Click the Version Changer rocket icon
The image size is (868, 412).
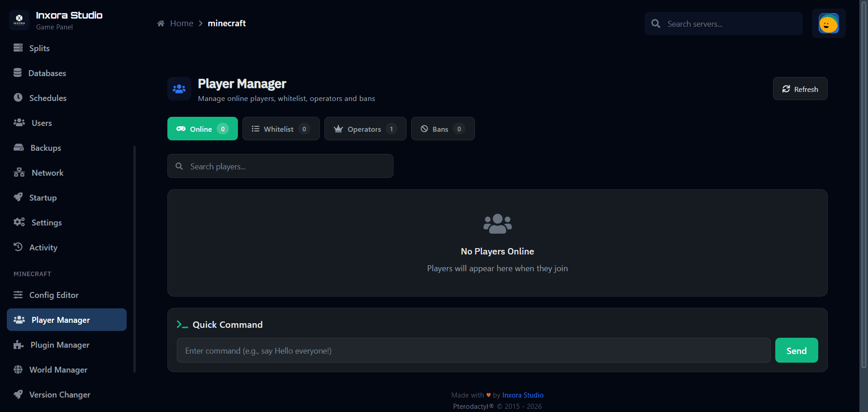click(18, 394)
